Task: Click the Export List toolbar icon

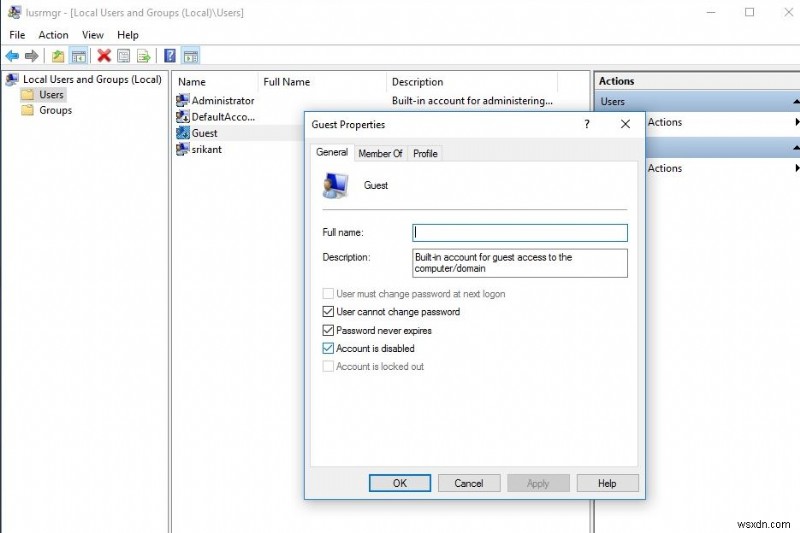Action: tap(143, 56)
